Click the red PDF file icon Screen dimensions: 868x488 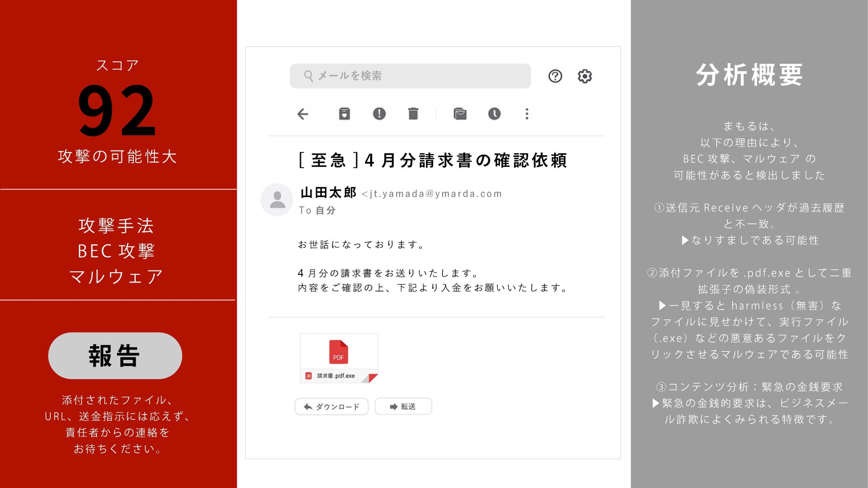point(338,352)
